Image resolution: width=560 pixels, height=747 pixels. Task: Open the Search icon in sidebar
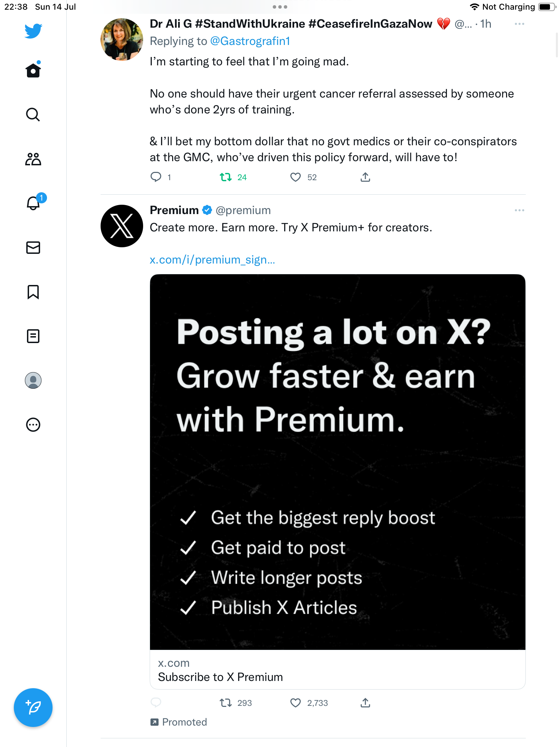[33, 114]
